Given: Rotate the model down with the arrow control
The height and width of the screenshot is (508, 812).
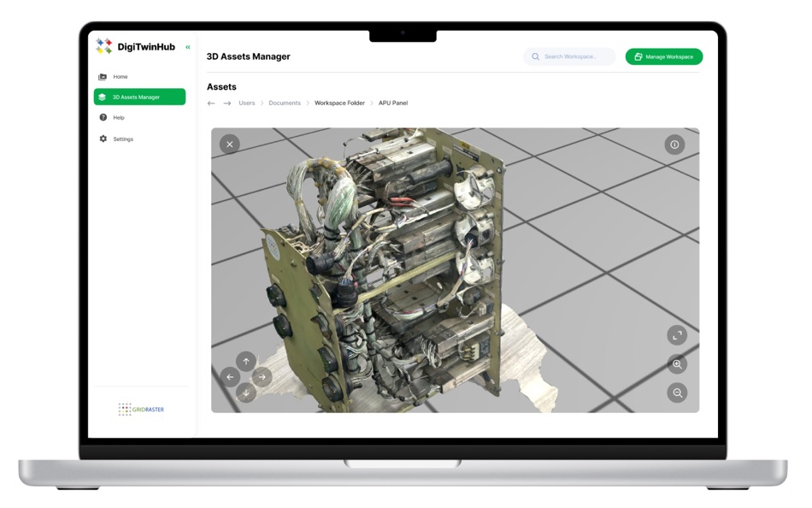Looking at the screenshot, I should tap(246, 392).
